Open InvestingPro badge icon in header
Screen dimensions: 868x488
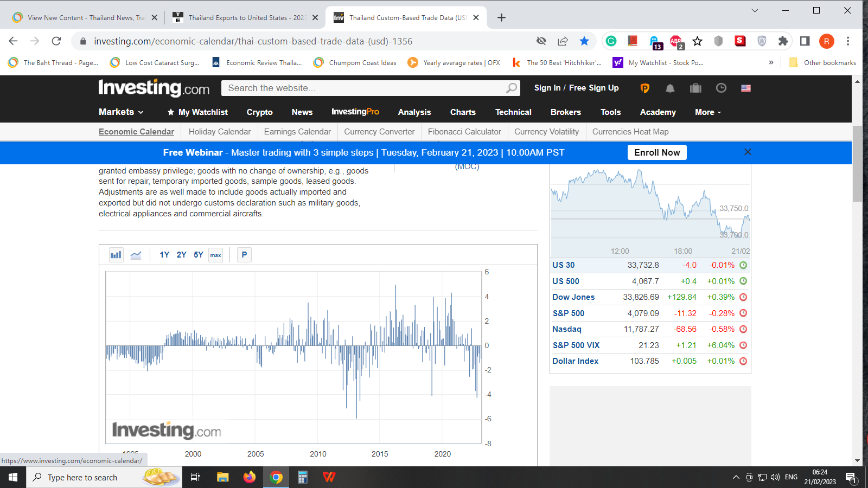click(645, 88)
